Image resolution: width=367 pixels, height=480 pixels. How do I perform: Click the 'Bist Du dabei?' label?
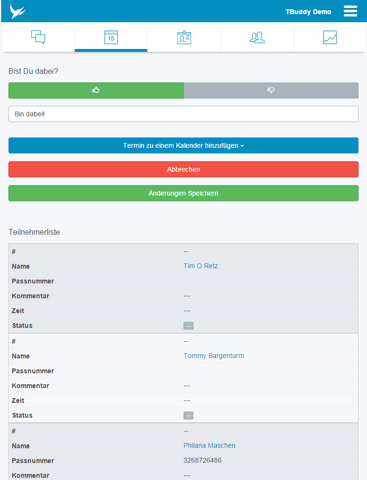(x=33, y=71)
